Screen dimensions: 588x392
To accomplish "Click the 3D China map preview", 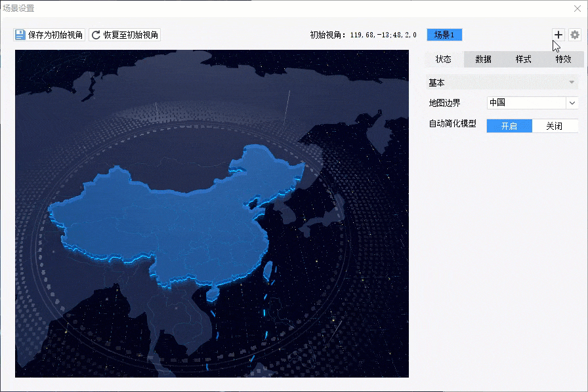I will click(212, 214).
